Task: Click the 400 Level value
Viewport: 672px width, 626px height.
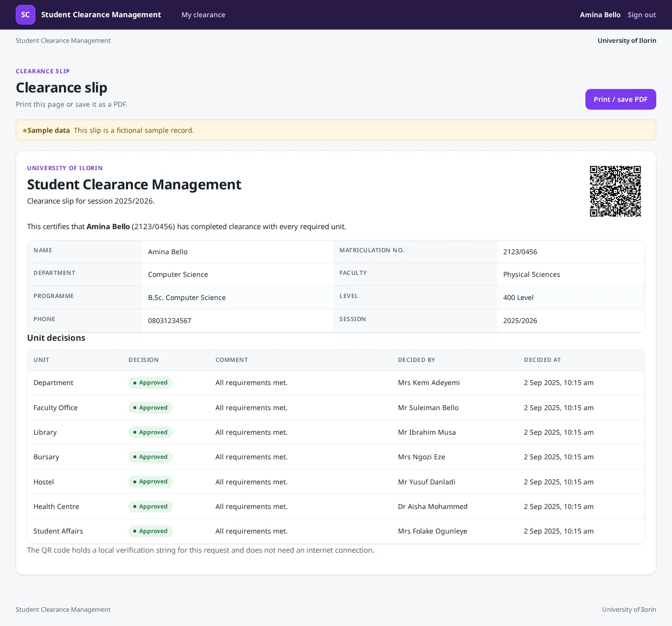Action: [518, 298]
